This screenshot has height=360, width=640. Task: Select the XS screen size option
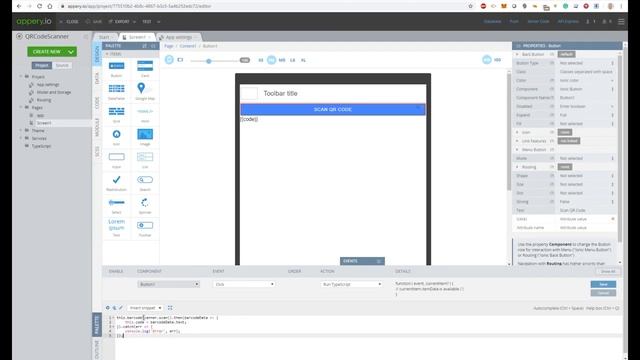pos(261,60)
